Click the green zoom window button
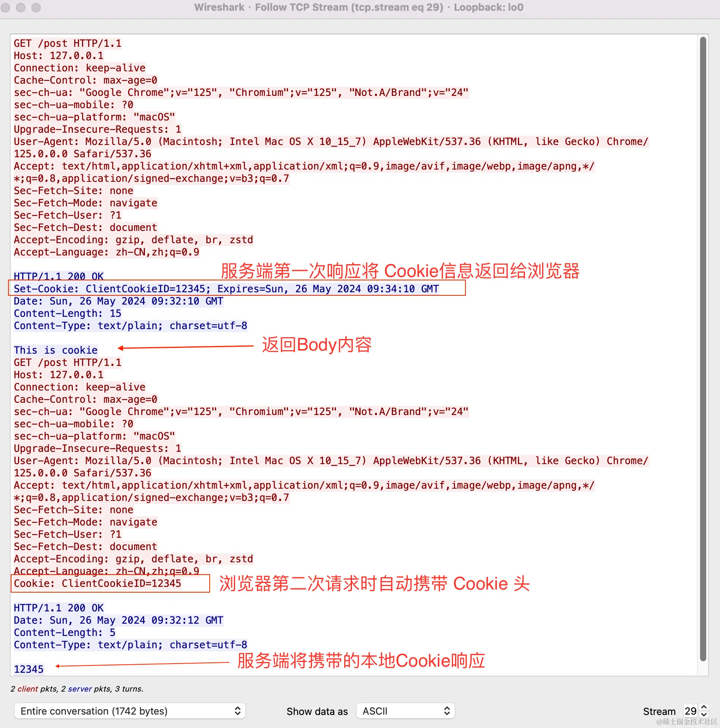Screen dimensions: 720x728 pyautogui.click(x=36, y=7)
